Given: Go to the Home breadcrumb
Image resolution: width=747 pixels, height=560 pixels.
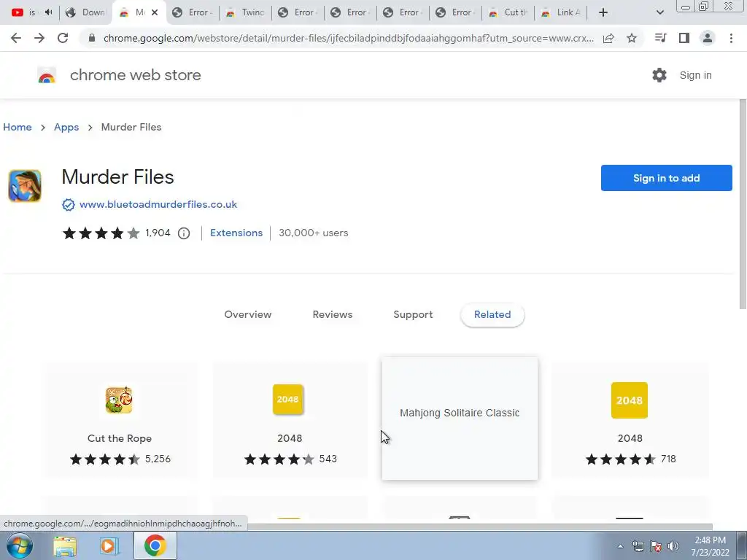Looking at the screenshot, I should (x=18, y=127).
